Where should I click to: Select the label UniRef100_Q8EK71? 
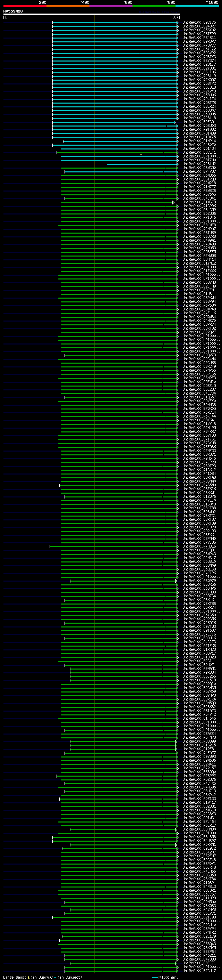[x=199, y=963]
